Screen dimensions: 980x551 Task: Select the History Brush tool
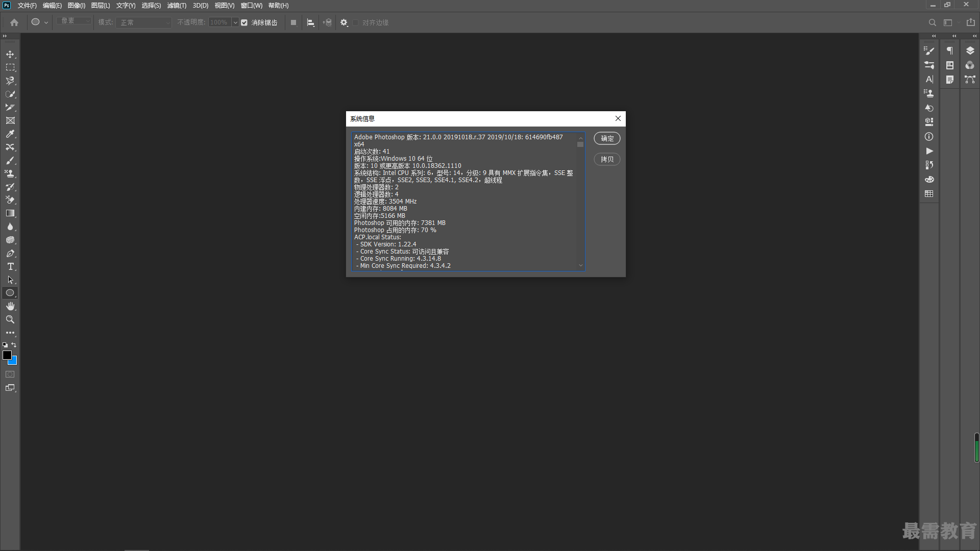(10, 187)
